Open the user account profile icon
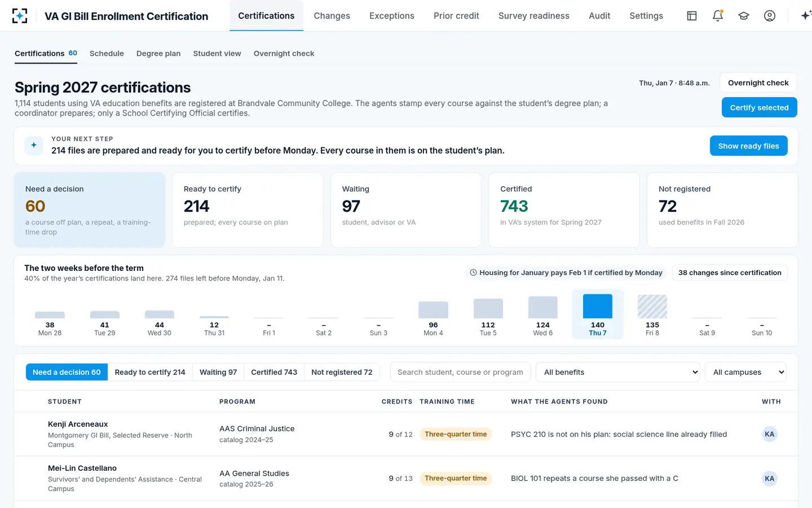Viewport: 812px width, 508px height. (x=770, y=16)
